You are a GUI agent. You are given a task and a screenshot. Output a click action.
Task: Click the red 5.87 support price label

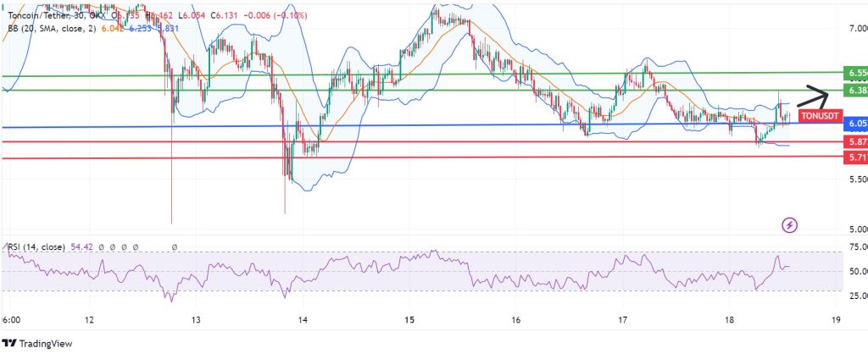855,142
